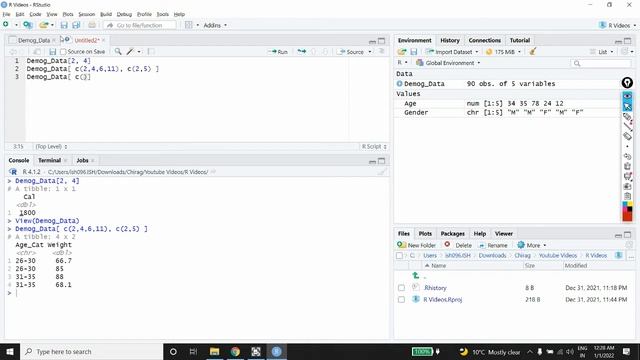Click the Print icon in main toolbar
The width and height of the screenshot is (640, 360).
(92, 25)
